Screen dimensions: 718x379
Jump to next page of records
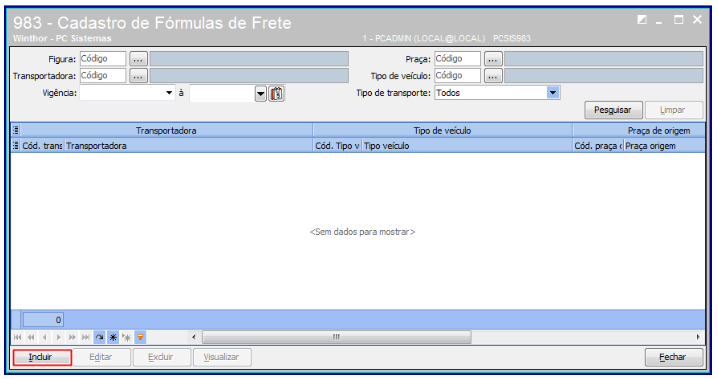coord(72,337)
